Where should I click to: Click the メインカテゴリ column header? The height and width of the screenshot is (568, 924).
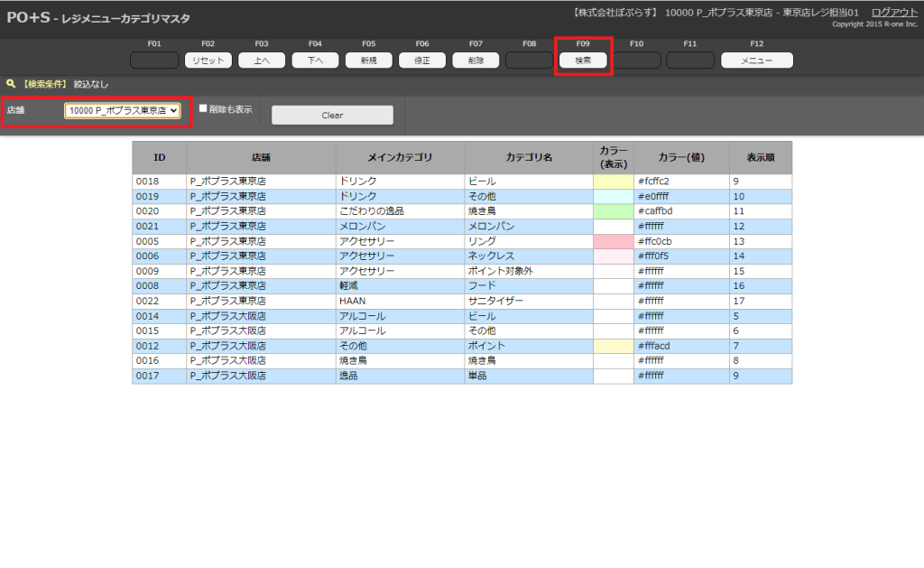(400, 157)
